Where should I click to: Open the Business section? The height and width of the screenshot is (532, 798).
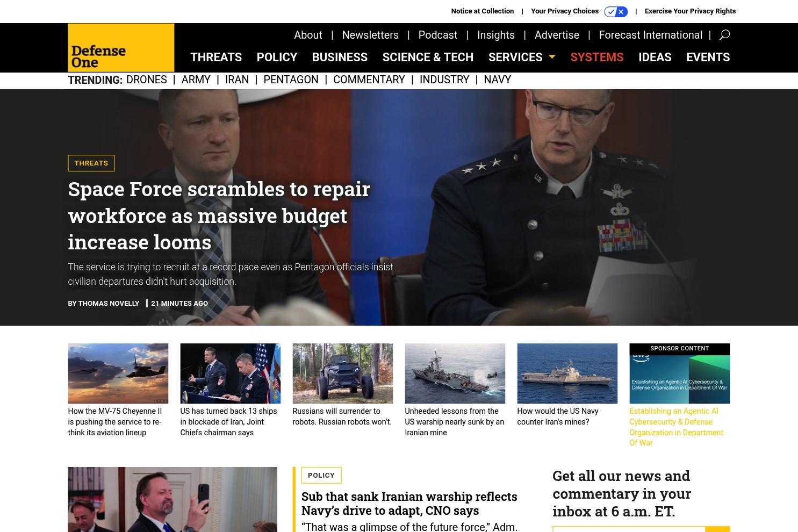point(340,57)
